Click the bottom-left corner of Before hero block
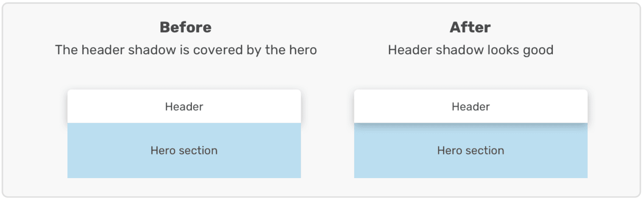The height and width of the screenshot is (201, 644). coord(69,176)
